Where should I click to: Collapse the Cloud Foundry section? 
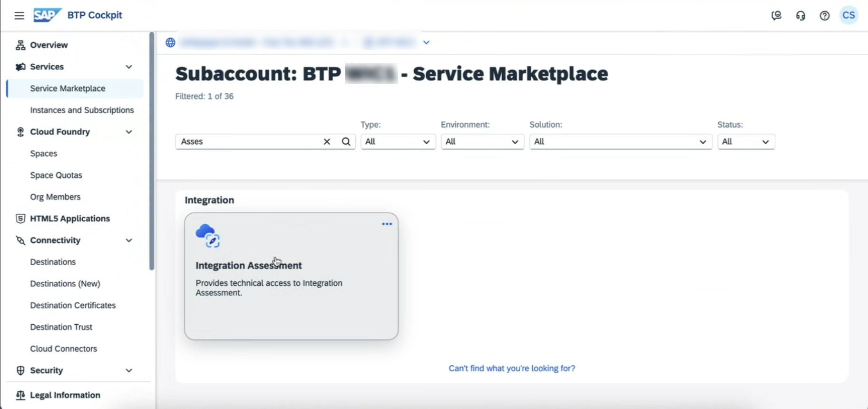tap(129, 132)
